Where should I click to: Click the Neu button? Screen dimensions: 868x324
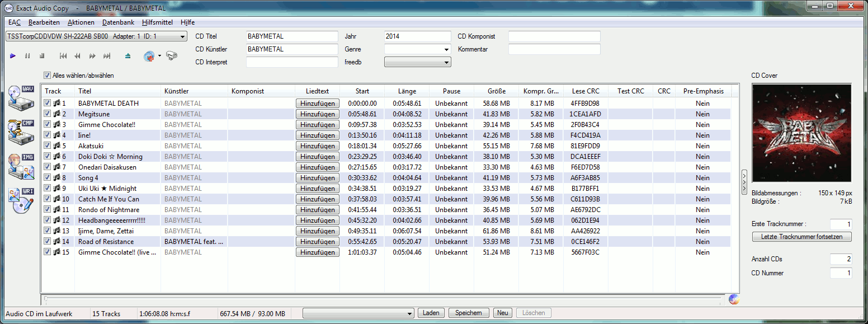pyautogui.click(x=503, y=313)
